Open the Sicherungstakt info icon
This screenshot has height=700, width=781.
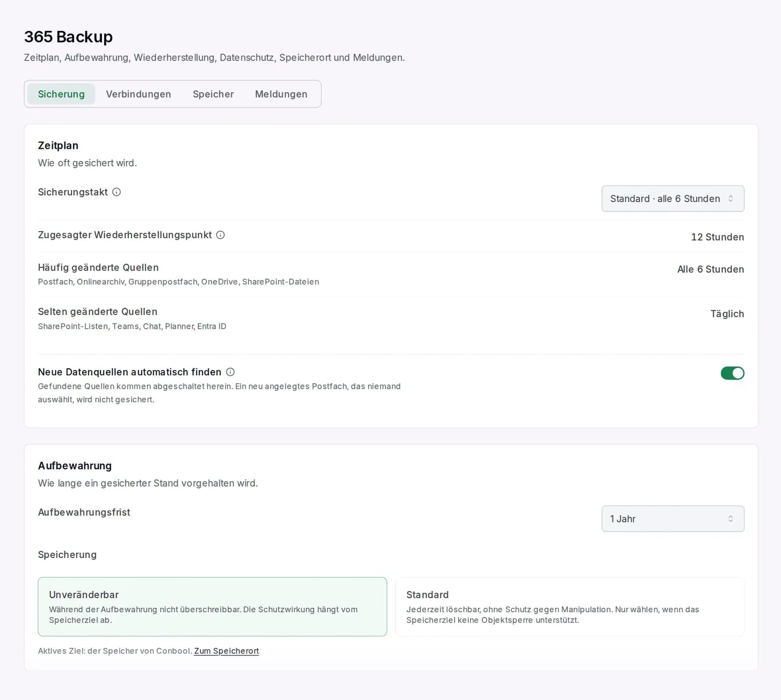click(x=117, y=192)
